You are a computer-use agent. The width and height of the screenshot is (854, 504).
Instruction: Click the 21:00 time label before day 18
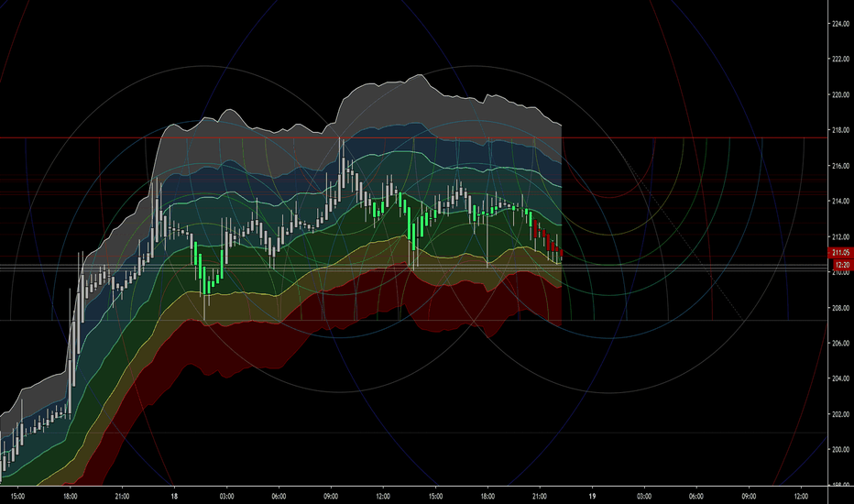tap(122, 497)
